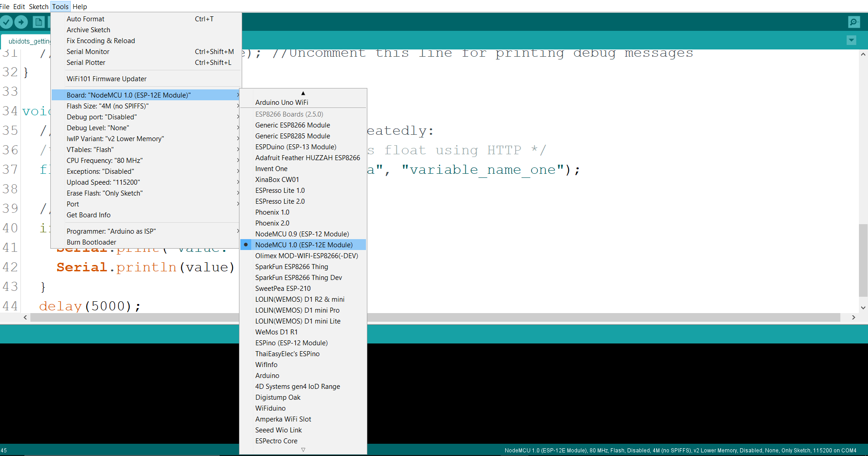
Task: Expand CPU Frequency "80 MHz" submenu
Action: [146, 161]
